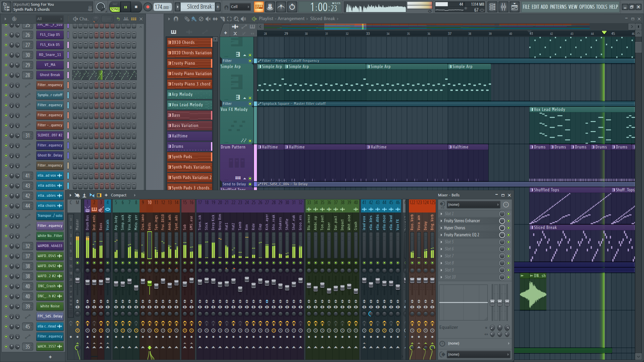Open the OPTIONS menu
The height and width of the screenshot is (362, 644).
click(x=587, y=7)
